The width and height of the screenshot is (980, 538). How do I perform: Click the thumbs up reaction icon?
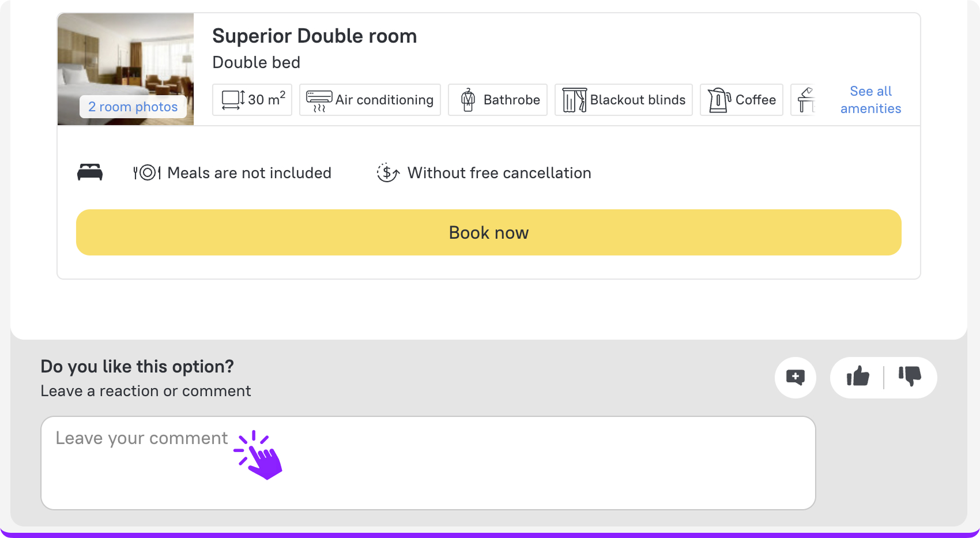coord(858,377)
